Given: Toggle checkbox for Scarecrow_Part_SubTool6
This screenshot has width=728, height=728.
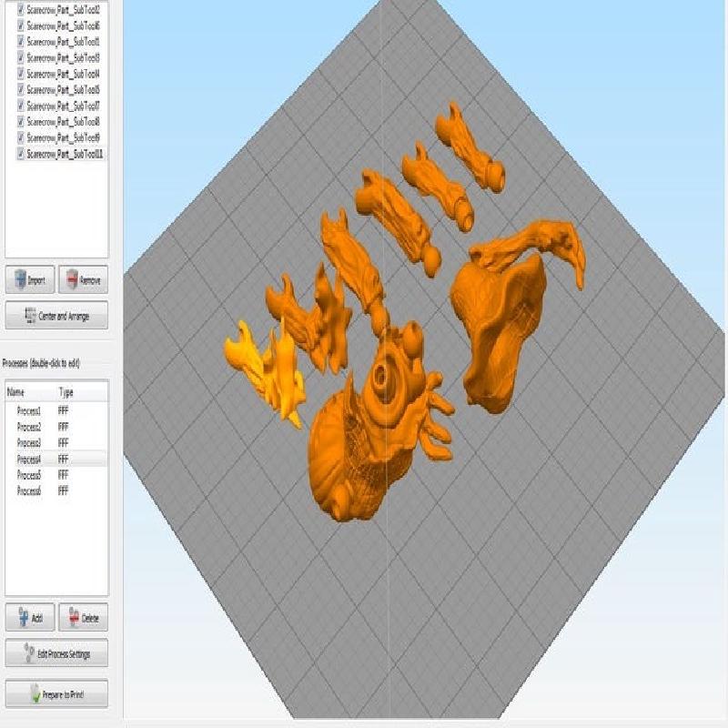Looking at the screenshot, I should coord(20,26).
